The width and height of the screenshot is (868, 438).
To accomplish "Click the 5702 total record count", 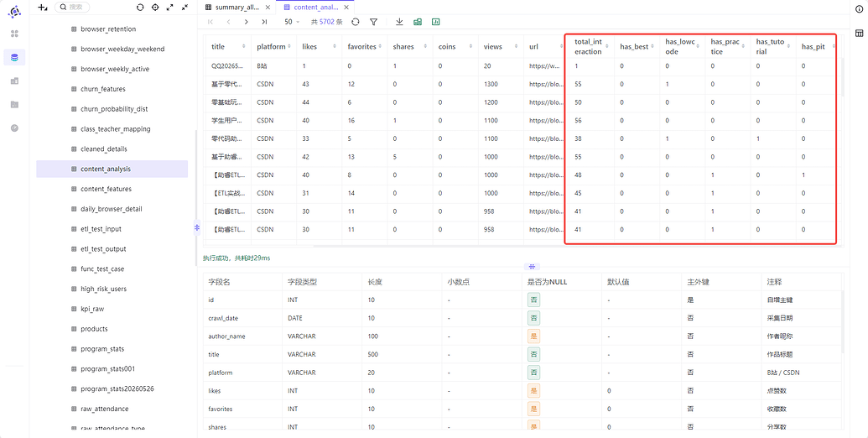I will click(326, 22).
